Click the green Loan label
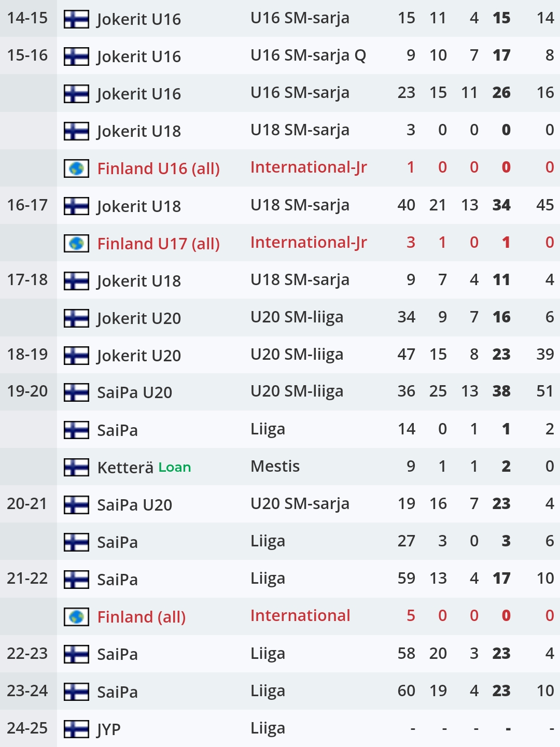 [x=175, y=468]
